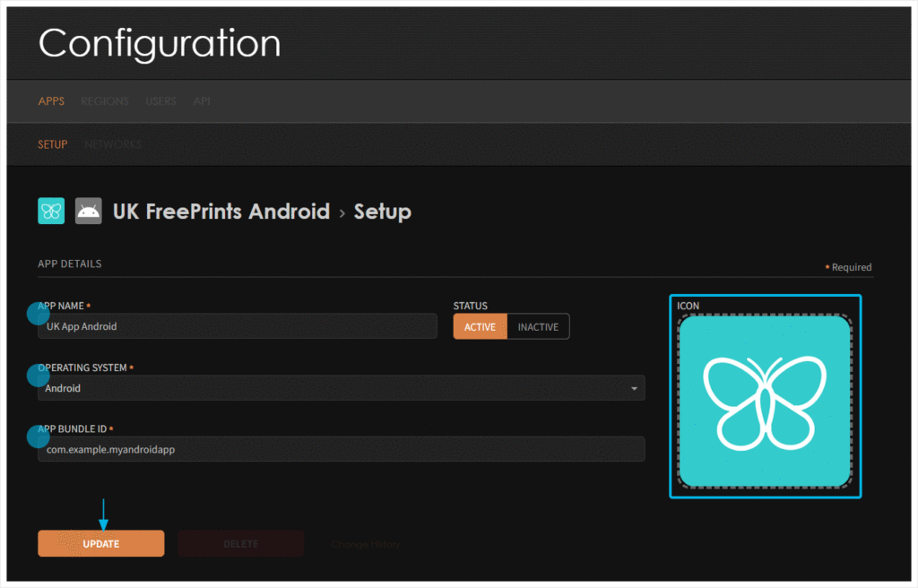
Task: Switch to the REGIONS tab
Action: click(105, 100)
